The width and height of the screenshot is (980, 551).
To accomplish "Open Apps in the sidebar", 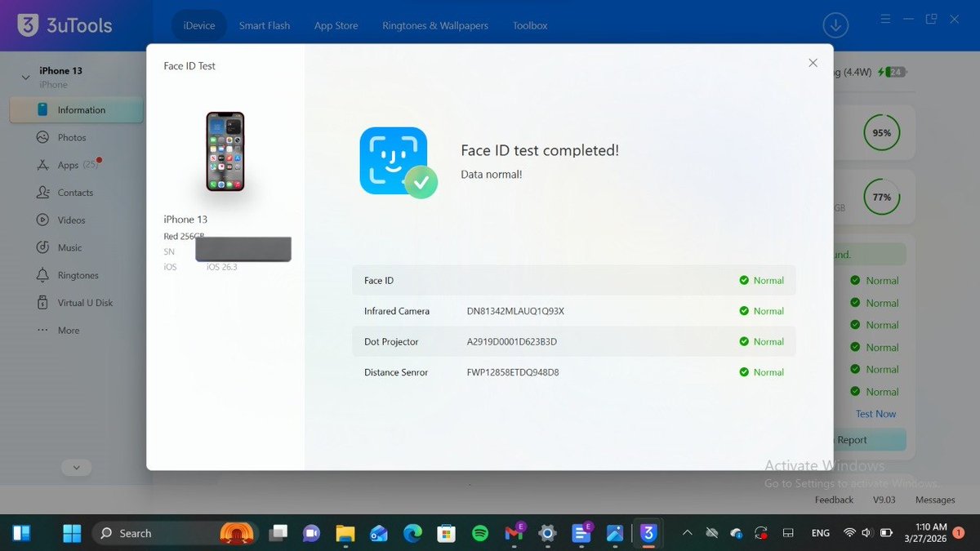I will click(x=69, y=165).
